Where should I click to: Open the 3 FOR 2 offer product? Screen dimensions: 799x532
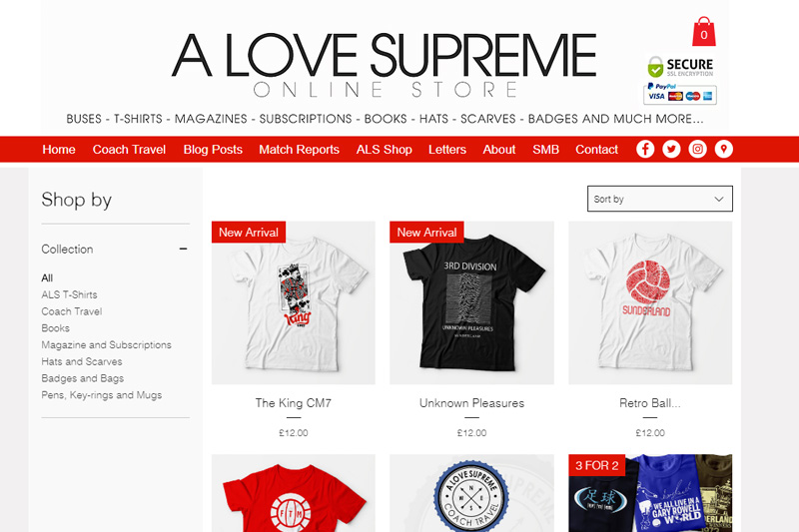[650, 493]
